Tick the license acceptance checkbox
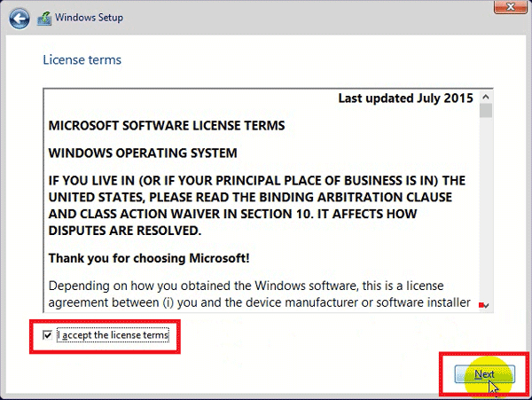This screenshot has width=532, height=400. (48, 335)
